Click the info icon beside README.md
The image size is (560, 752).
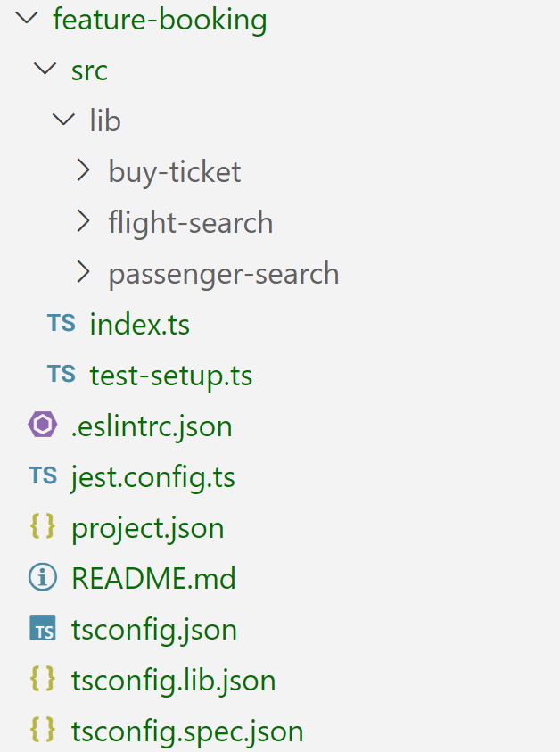[x=43, y=577]
